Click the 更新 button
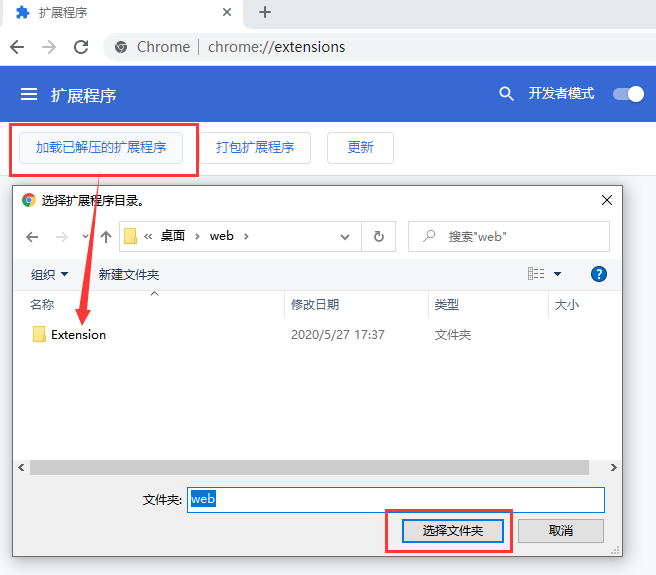 click(360, 148)
